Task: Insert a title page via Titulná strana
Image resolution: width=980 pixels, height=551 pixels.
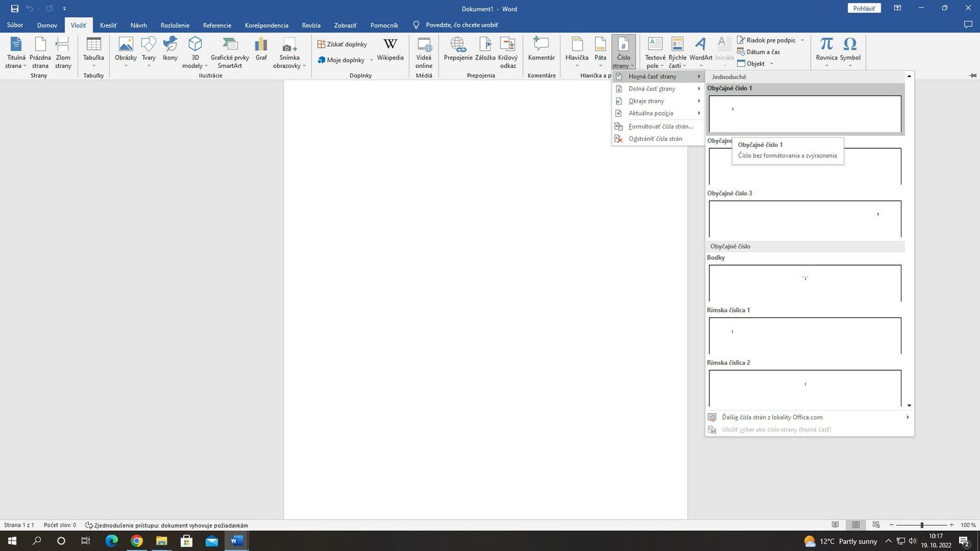Action: click(16, 53)
